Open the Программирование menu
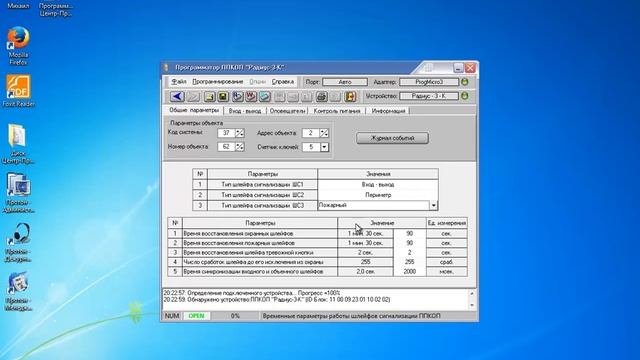Viewport: 640px width, 360px height. coord(218,82)
